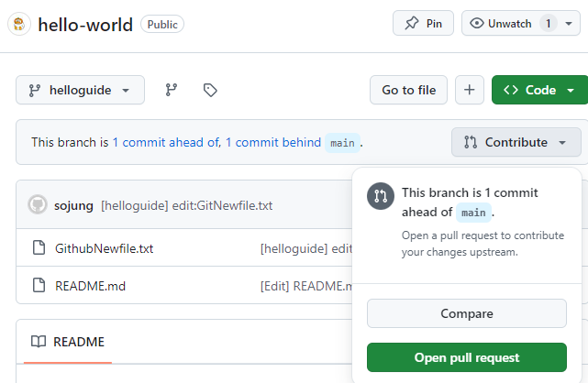Click the main branch label in banner
Screen dimensions: 588x383
point(342,143)
